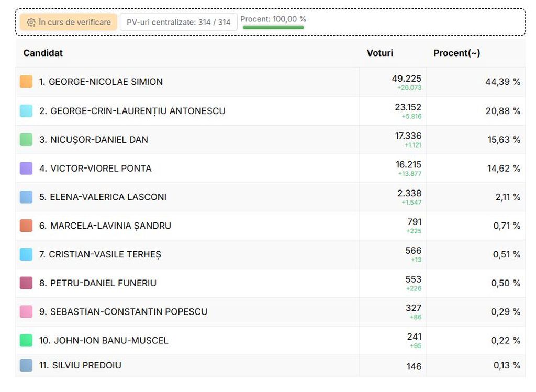
Task: Click the red-orange swatch beside Marcela-Lavinia Șandru
Action: point(26,226)
